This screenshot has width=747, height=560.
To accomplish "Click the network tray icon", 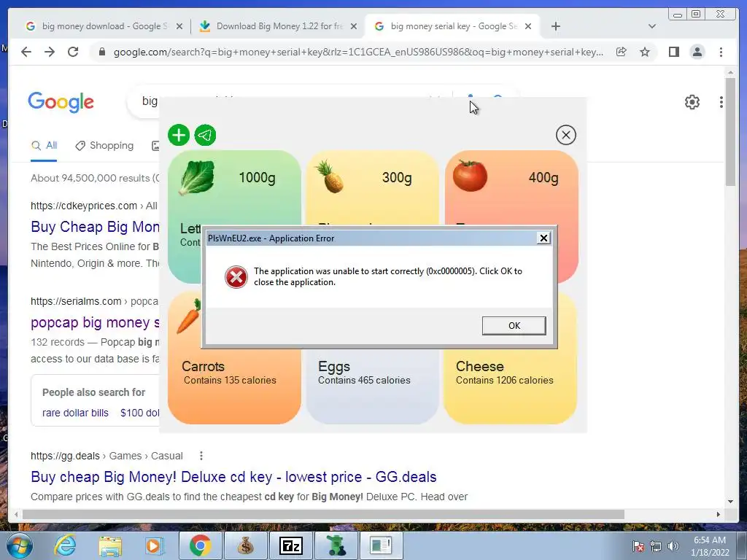I will 656,546.
